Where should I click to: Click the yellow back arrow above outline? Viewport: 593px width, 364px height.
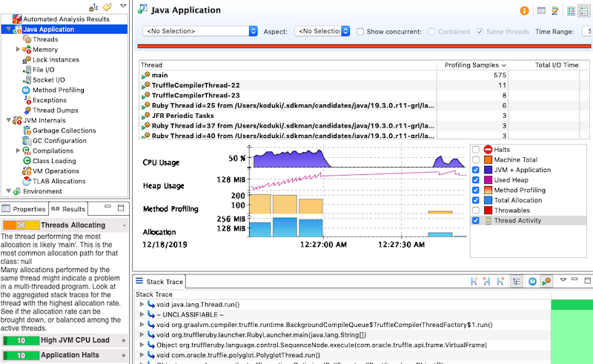[107, 7]
